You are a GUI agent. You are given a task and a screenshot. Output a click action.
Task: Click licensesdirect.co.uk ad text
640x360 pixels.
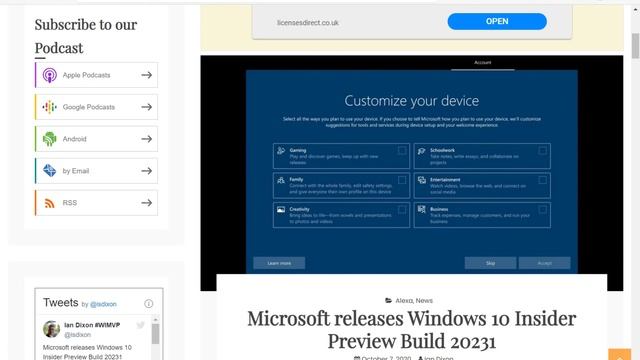pyautogui.click(x=308, y=23)
